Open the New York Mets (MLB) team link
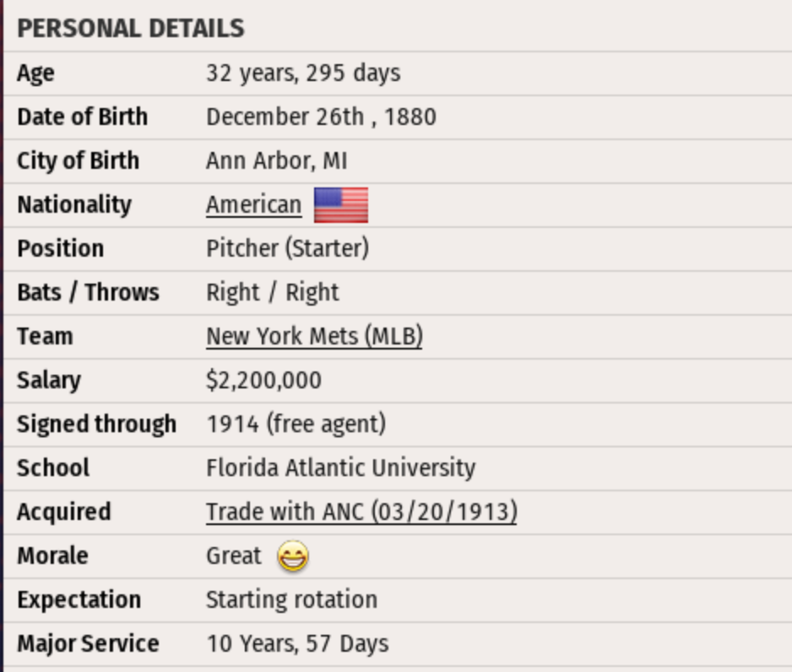 pos(314,336)
